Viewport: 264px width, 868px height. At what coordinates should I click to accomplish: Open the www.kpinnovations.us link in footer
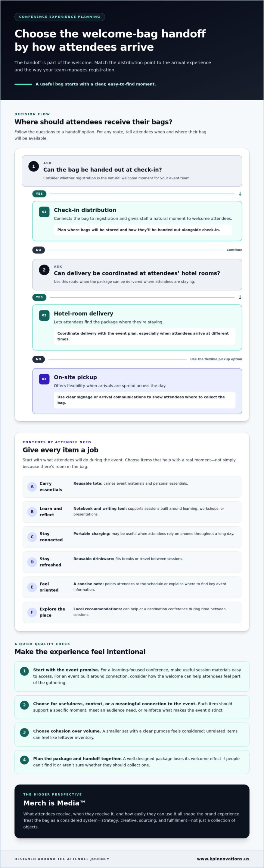pyautogui.click(x=223, y=859)
